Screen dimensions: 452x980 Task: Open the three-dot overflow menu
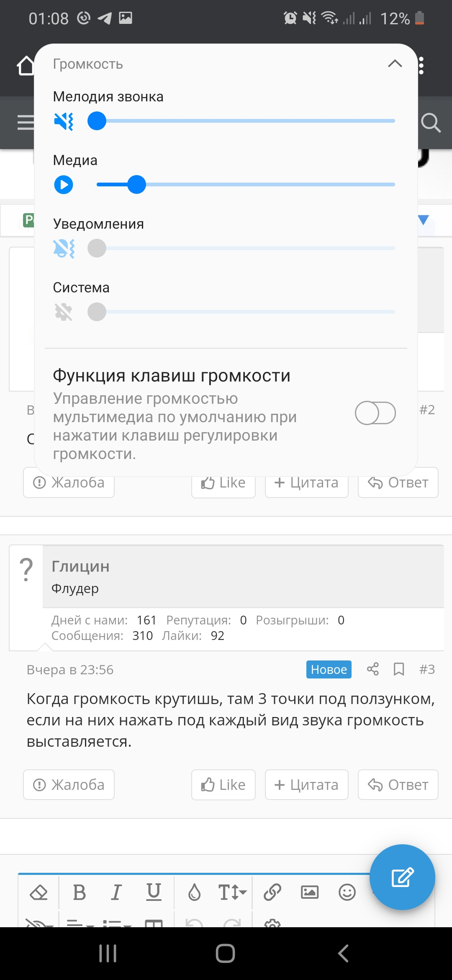click(421, 66)
